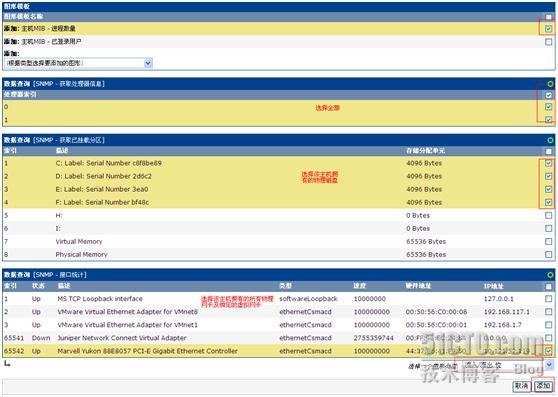Click the Down status of index 65541
The image size is (558, 397).
tap(41, 338)
